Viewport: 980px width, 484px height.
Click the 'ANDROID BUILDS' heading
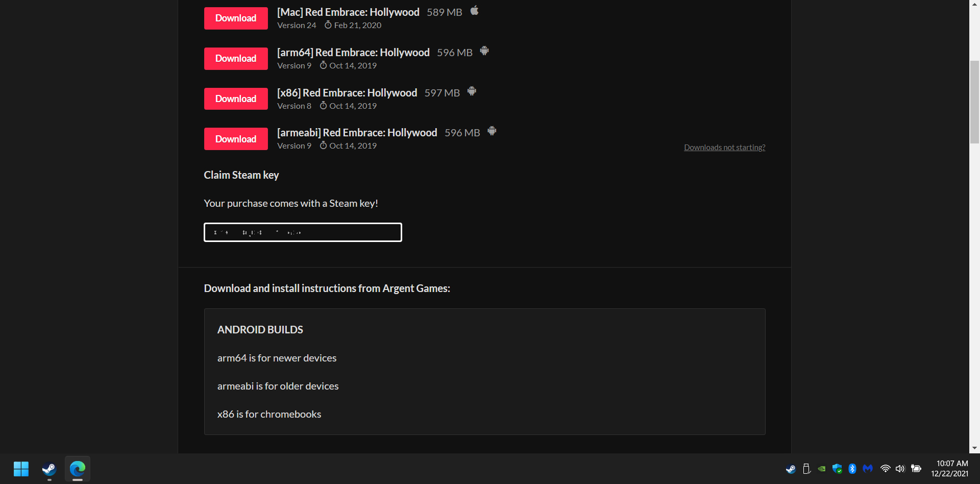coord(260,330)
